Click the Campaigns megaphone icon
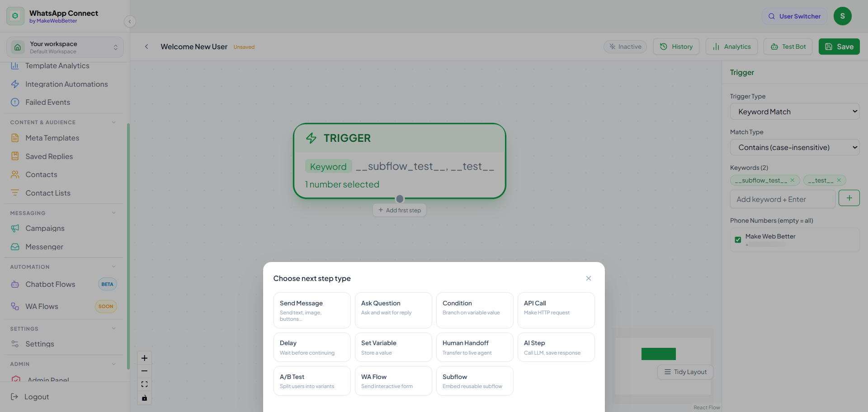 tap(15, 228)
